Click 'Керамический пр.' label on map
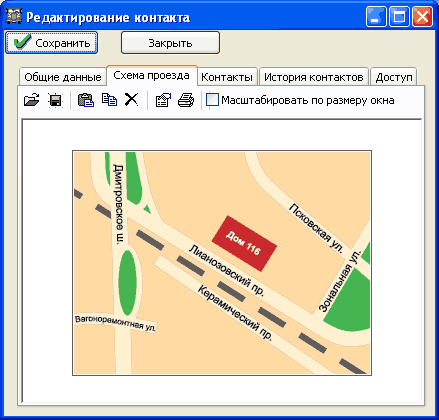 (x=235, y=312)
